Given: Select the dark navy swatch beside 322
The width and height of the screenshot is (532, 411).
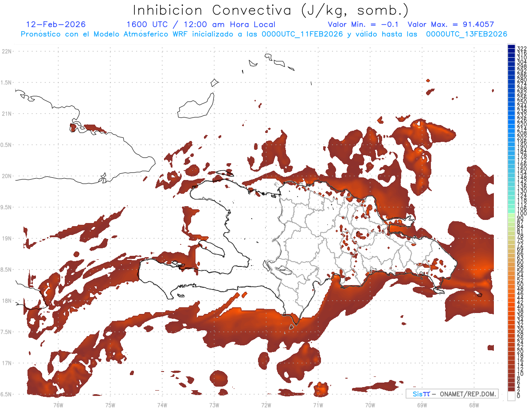Looking at the screenshot, I should coord(511,47).
